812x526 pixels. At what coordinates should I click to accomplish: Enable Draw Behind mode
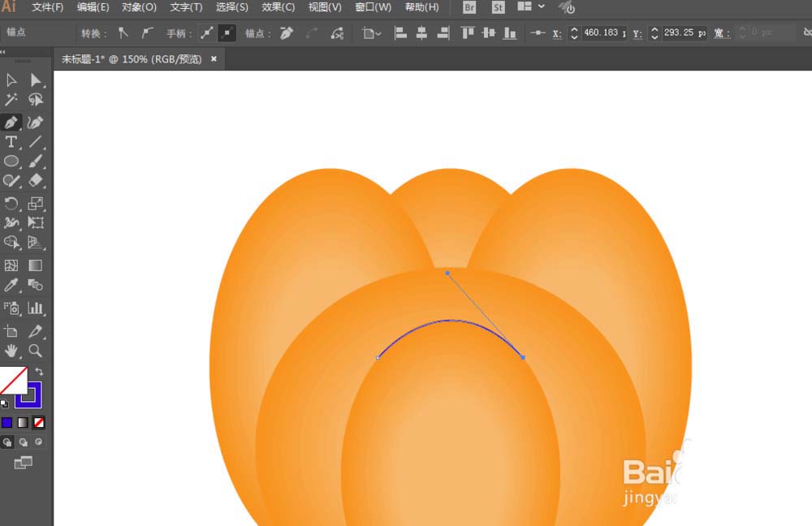24,442
